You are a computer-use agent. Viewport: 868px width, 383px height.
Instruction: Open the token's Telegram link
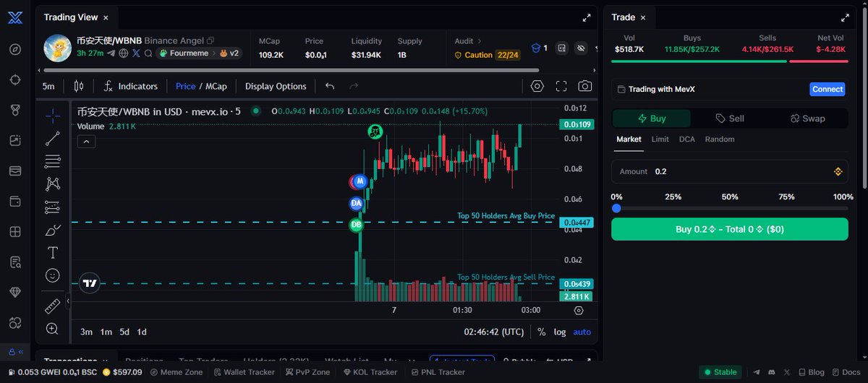click(111, 53)
